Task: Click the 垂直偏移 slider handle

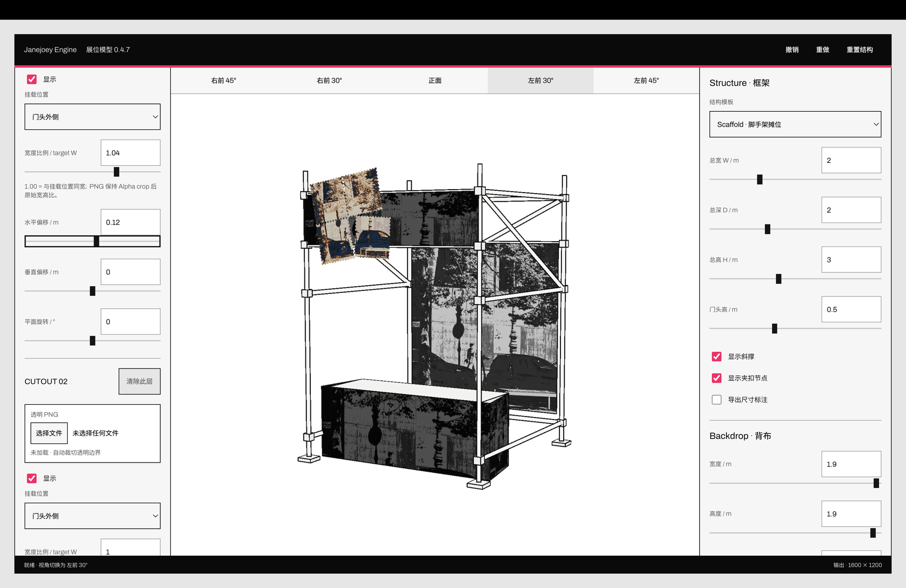Action: [x=93, y=291]
